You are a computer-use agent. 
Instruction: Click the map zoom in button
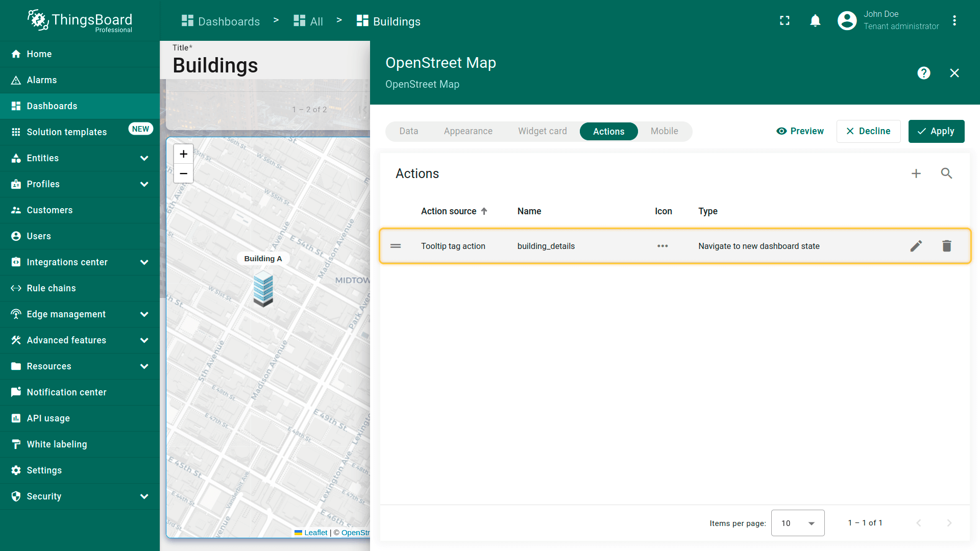pos(183,154)
